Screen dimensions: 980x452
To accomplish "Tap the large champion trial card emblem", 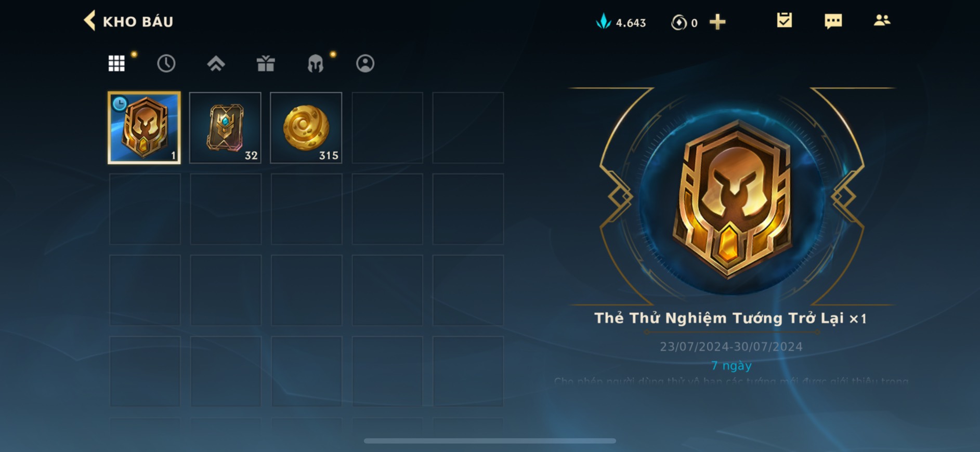I will [732, 200].
